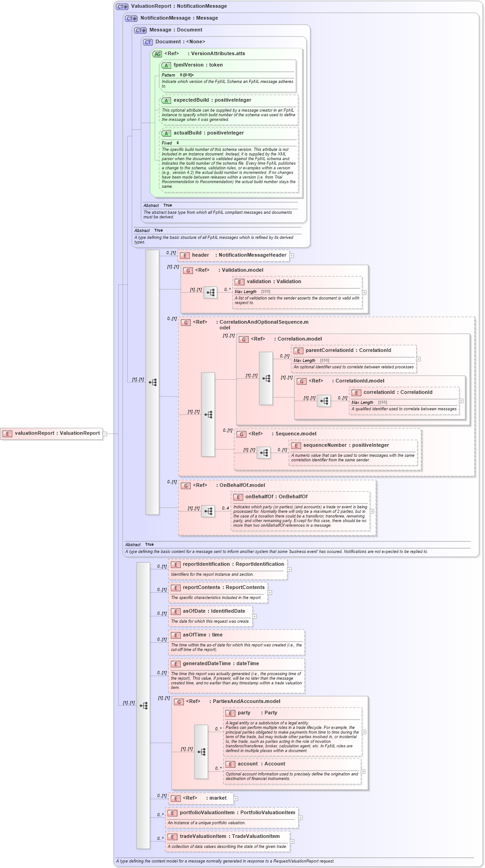Image resolution: width=485 pixels, height=868 pixels.
Task: Click the CT icon beside Message : Document
Action: click(x=141, y=30)
